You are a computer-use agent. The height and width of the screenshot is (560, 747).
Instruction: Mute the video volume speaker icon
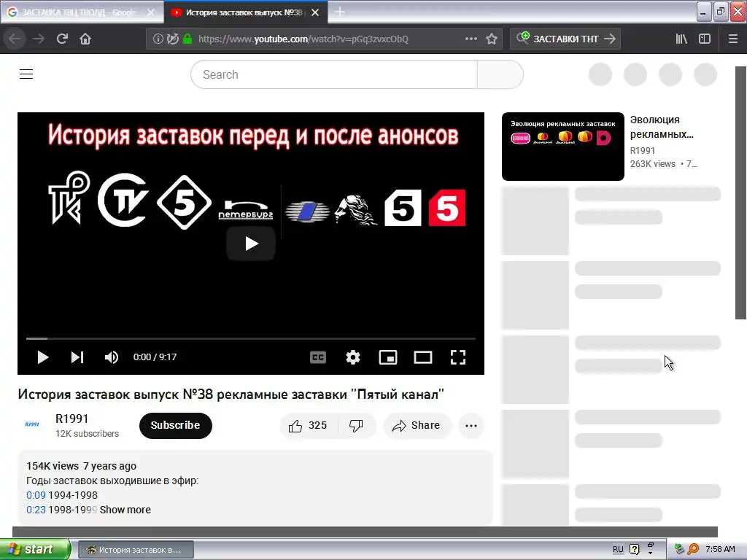pos(112,357)
